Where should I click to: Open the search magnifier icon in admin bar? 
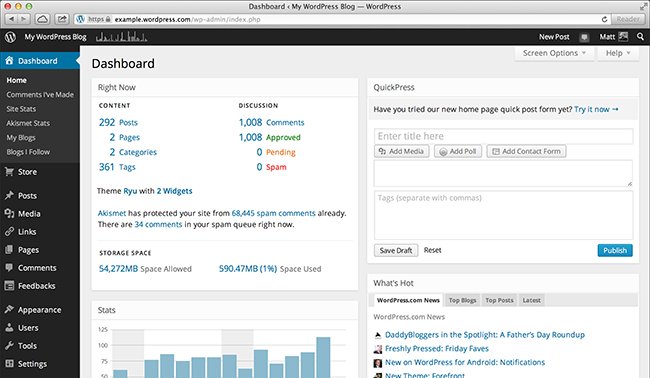click(640, 37)
